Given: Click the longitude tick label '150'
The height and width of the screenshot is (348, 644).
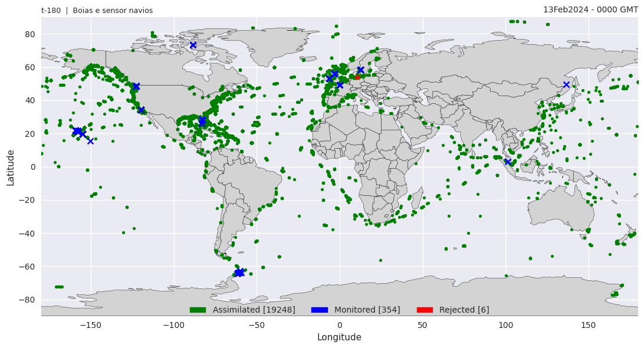Looking at the screenshot, I should (589, 325).
